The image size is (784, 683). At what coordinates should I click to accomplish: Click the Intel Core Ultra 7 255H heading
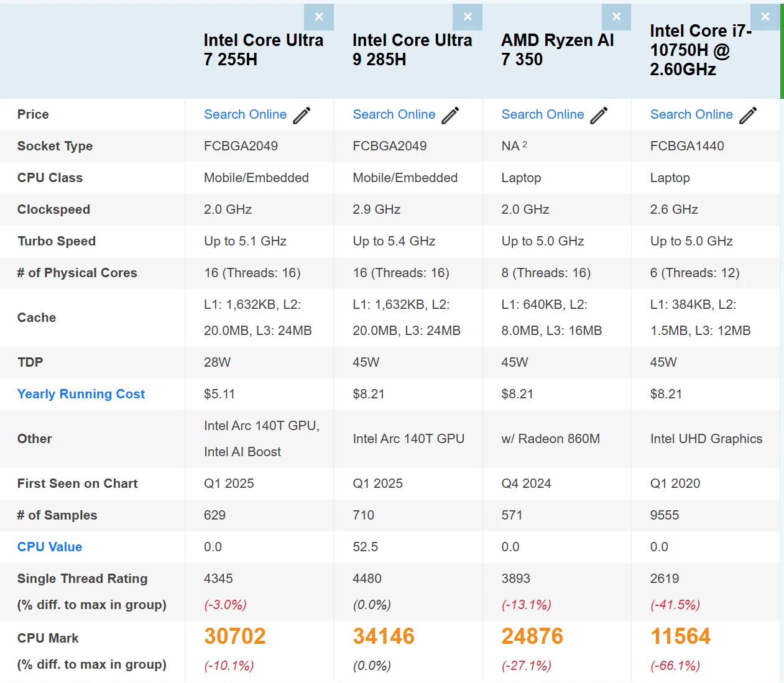[x=263, y=50]
